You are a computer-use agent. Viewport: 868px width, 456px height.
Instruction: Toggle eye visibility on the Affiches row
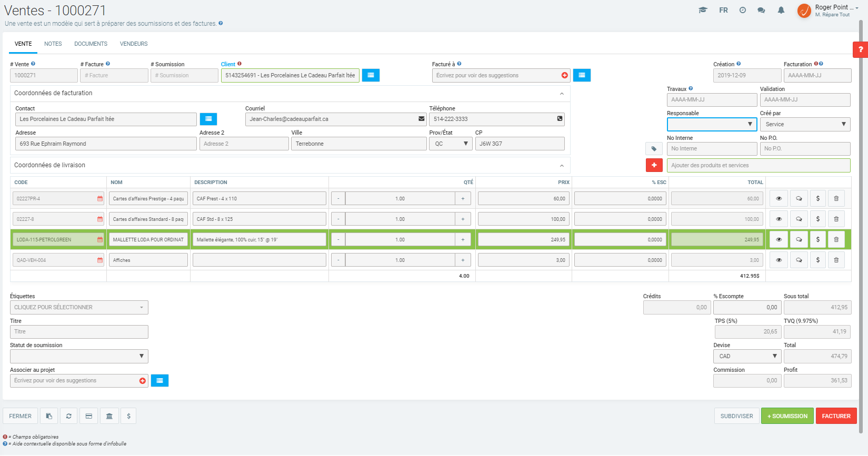tap(779, 260)
